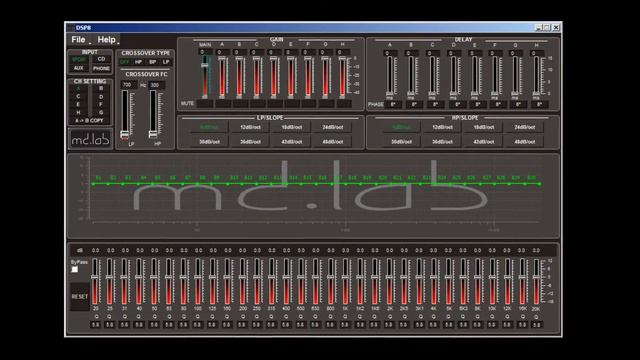The image size is (640, 360).
Task: Select channel B in CH Setting
Action: (x=101, y=88)
